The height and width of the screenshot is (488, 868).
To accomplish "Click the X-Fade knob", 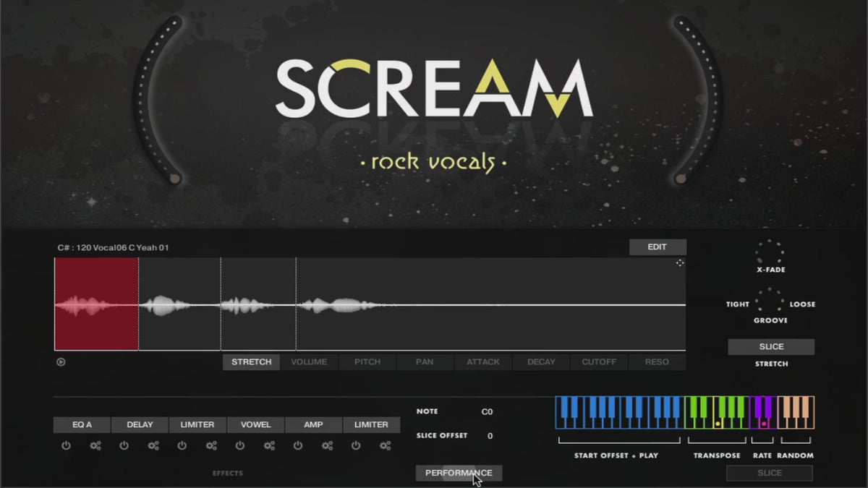I will (769, 252).
